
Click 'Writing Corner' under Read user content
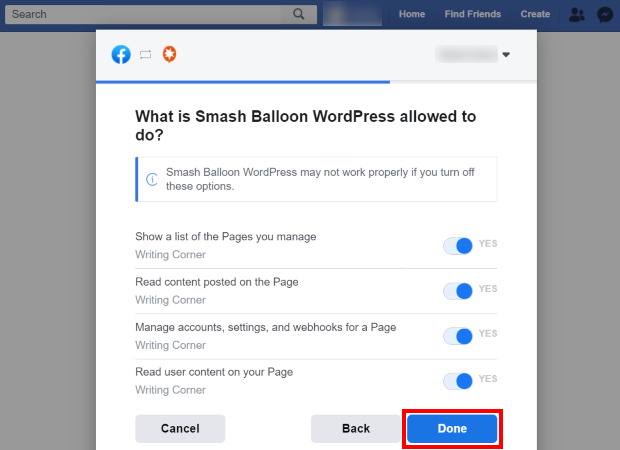click(x=170, y=390)
